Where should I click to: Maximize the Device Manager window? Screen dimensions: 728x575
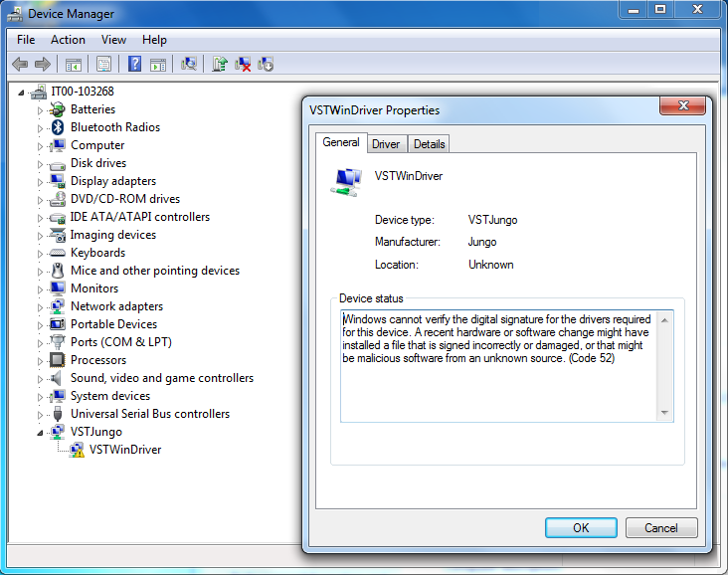pyautogui.click(x=660, y=9)
